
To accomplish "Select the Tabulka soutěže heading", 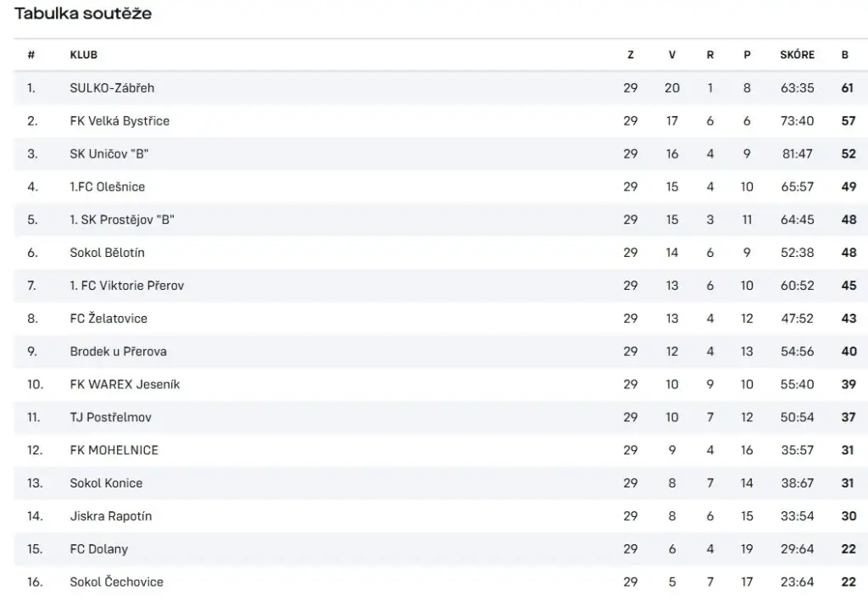I will 83,14.
